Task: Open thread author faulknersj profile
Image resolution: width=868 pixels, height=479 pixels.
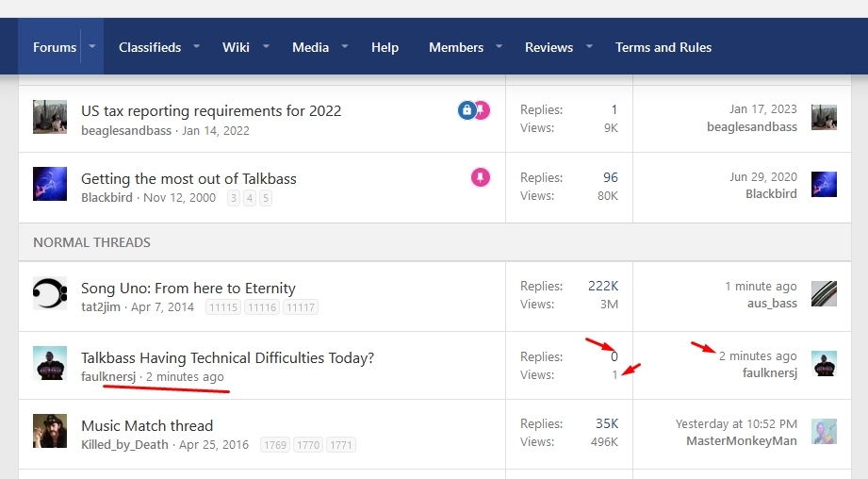Action: (108, 376)
